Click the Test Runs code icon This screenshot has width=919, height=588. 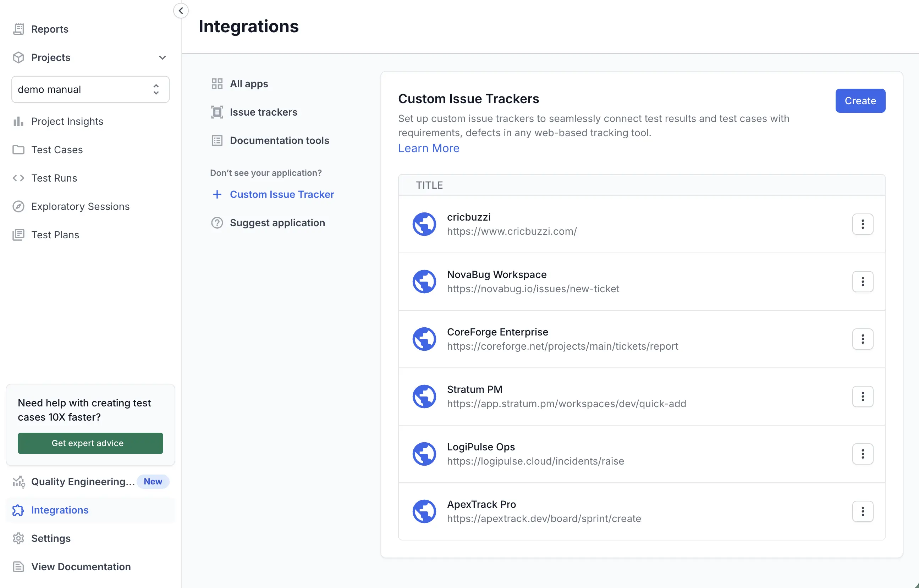[x=18, y=178]
